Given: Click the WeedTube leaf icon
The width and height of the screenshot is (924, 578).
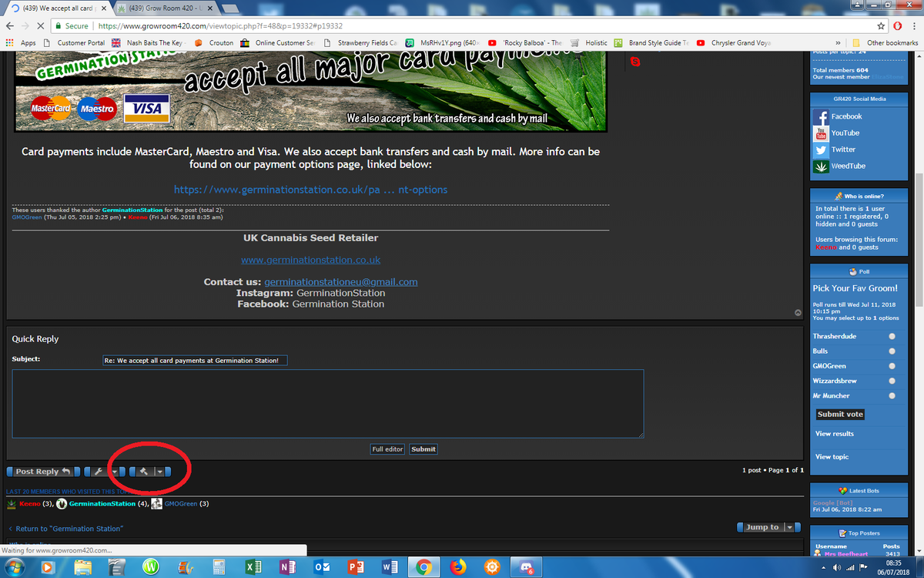Looking at the screenshot, I should click(821, 166).
